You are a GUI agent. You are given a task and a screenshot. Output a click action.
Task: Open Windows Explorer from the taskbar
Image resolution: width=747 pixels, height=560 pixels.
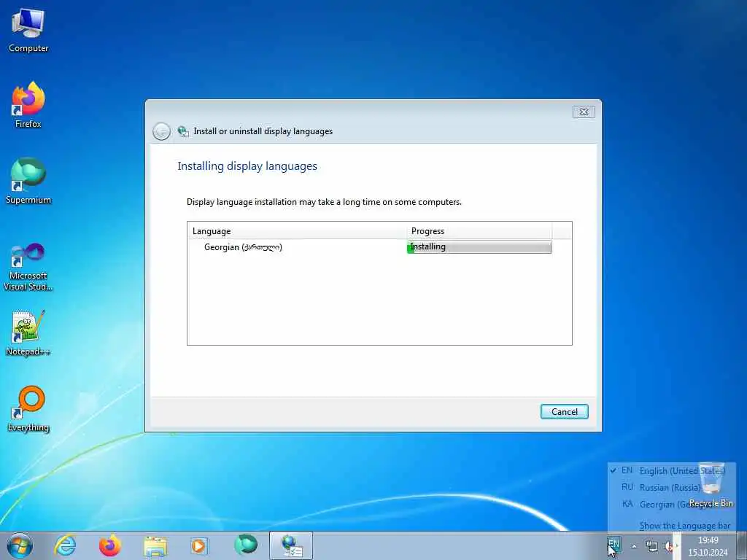click(x=155, y=545)
